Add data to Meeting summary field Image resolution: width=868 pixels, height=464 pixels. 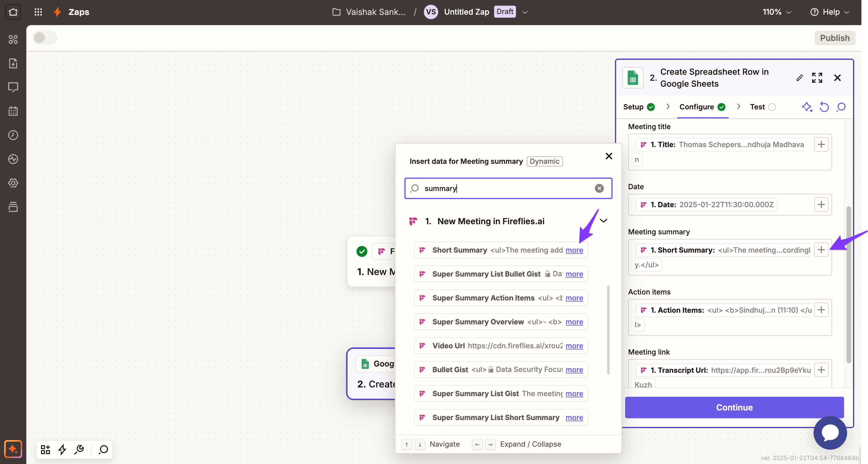(821, 250)
